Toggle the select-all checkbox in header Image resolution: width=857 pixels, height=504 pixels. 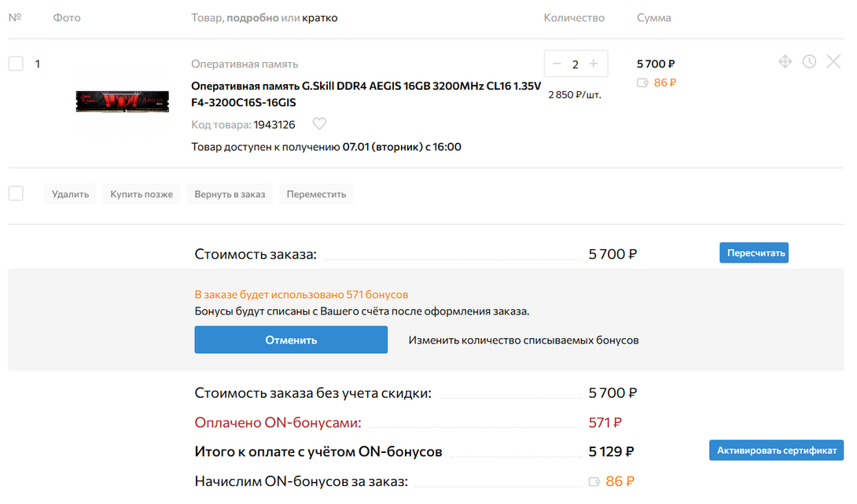pyautogui.click(x=14, y=17)
